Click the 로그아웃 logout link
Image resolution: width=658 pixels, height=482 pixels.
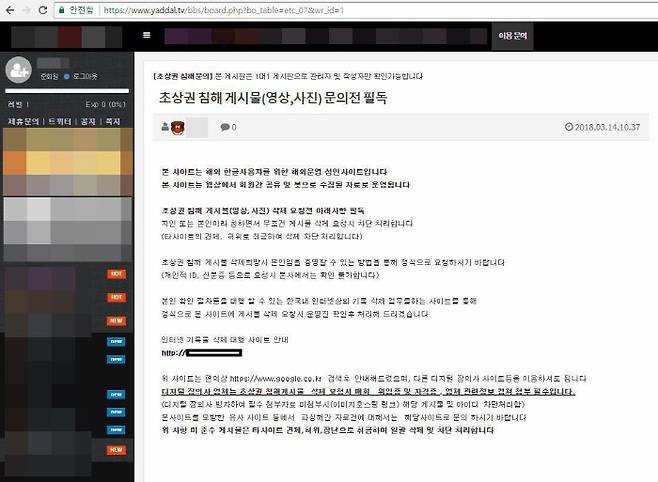click(x=85, y=76)
